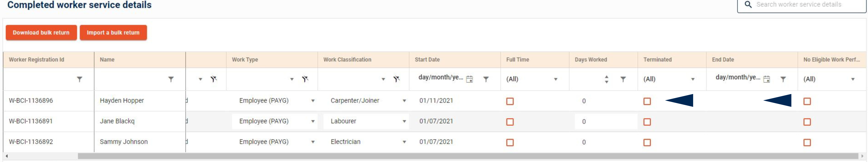Sort by the Days Worked column header
868x162 pixels.
coord(591,60)
